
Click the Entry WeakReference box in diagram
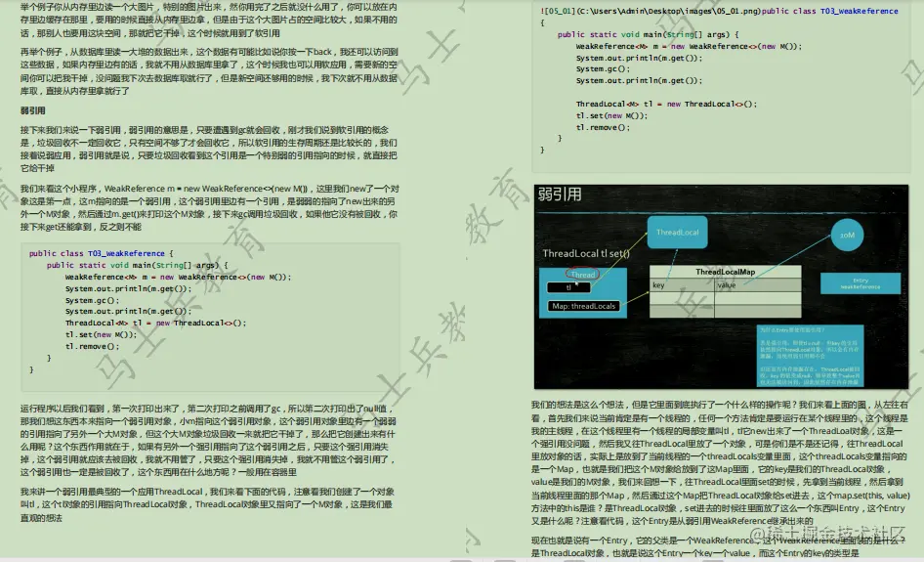point(861,283)
